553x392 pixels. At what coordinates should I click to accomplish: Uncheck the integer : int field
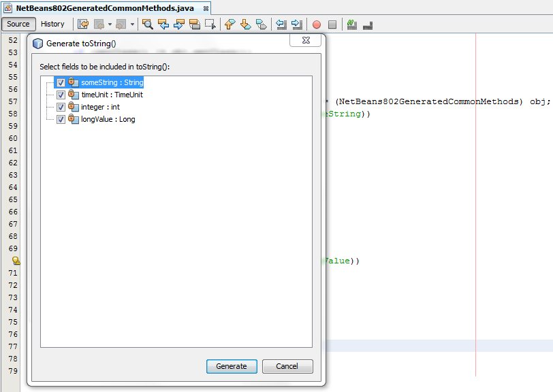[x=61, y=107]
